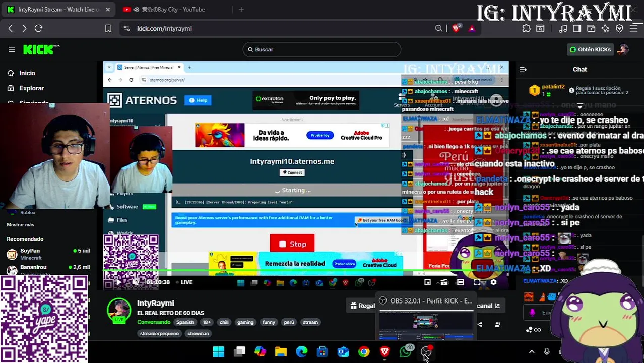Viewport: 644px width, 363px height.
Task: Open the browser extensions puzzle icon
Action: coord(526,29)
